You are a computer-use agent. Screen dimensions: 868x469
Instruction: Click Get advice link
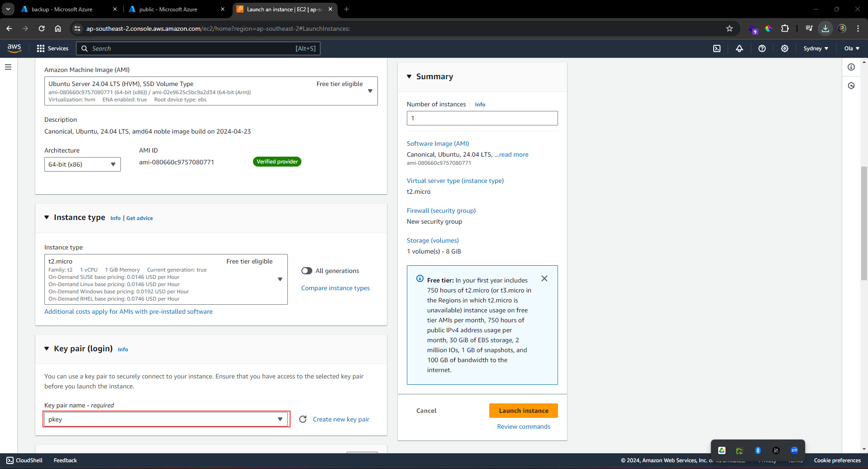(x=139, y=218)
